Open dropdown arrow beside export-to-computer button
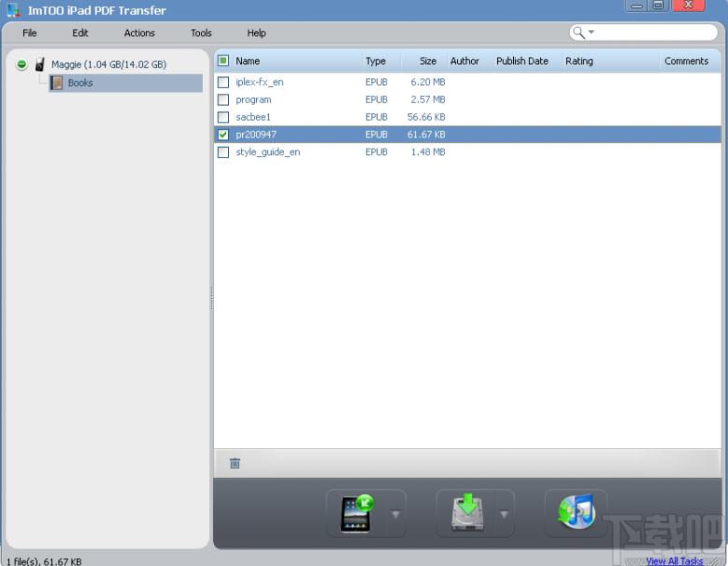 point(504,514)
